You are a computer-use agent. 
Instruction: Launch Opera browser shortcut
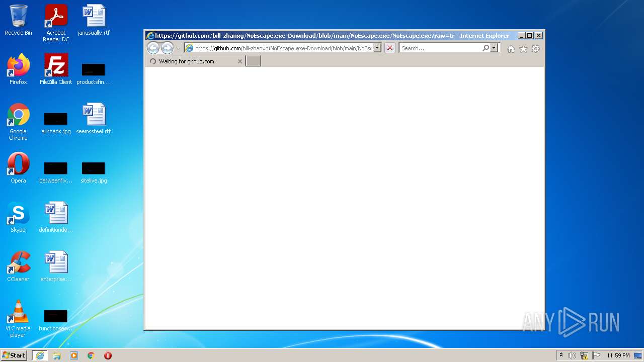tap(18, 168)
